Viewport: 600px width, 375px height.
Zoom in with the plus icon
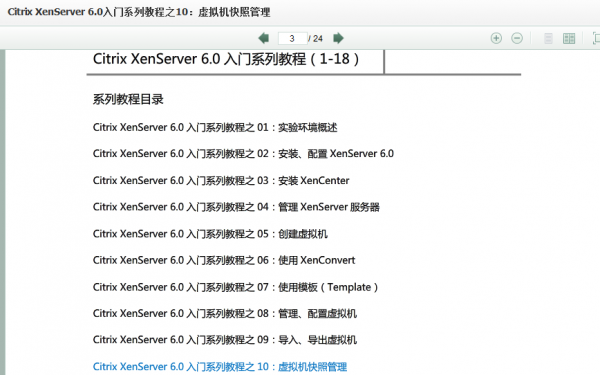pyautogui.click(x=496, y=38)
